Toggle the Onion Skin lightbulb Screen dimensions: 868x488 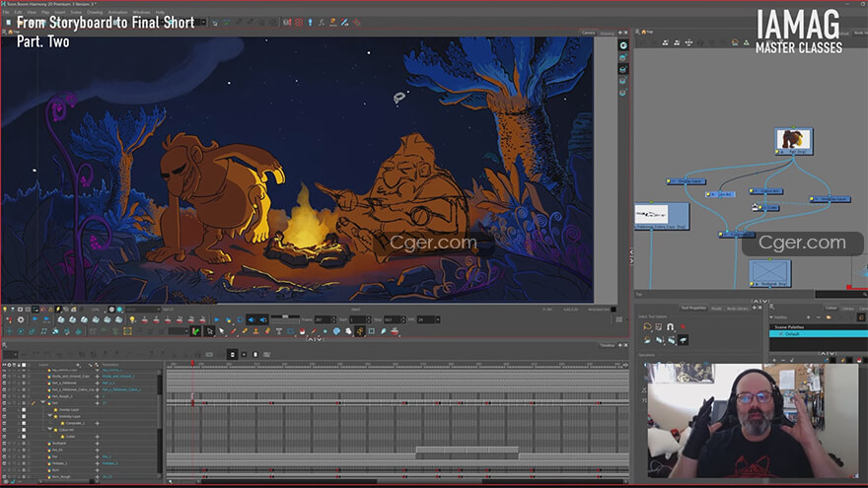pos(132,319)
